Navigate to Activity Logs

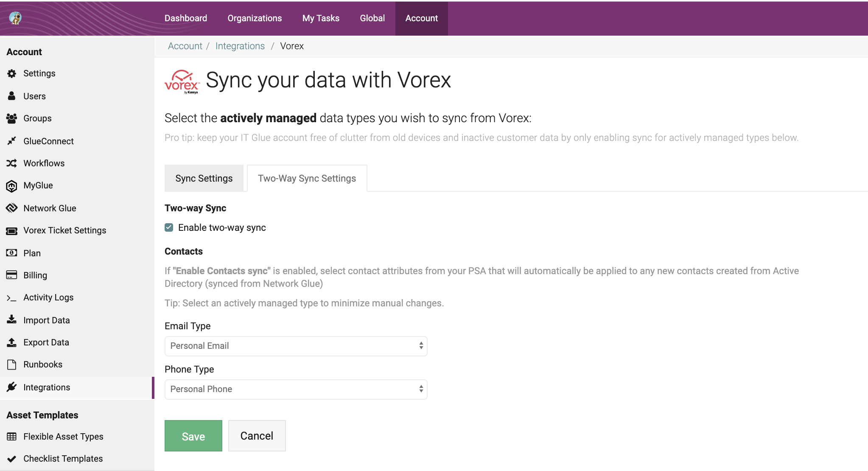point(48,297)
